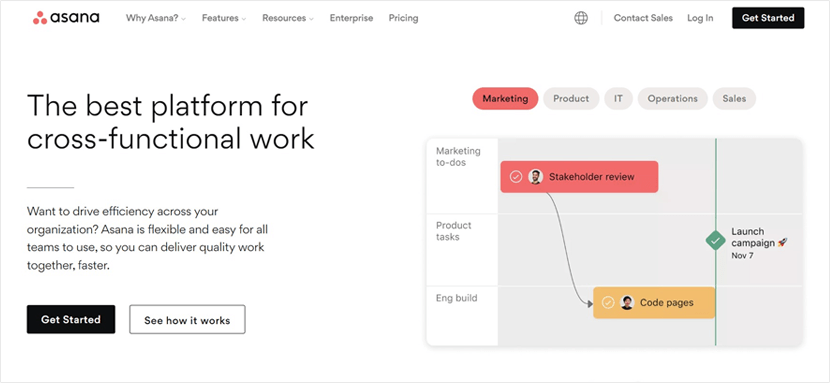Open the language globe icon
The height and width of the screenshot is (383, 830).
click(581, 18)
